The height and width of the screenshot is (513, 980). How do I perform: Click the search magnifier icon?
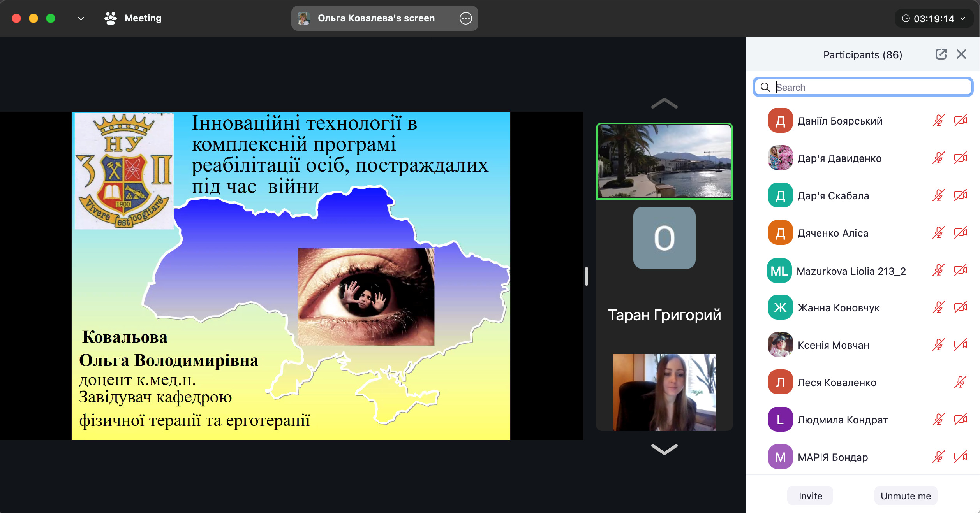765,87
